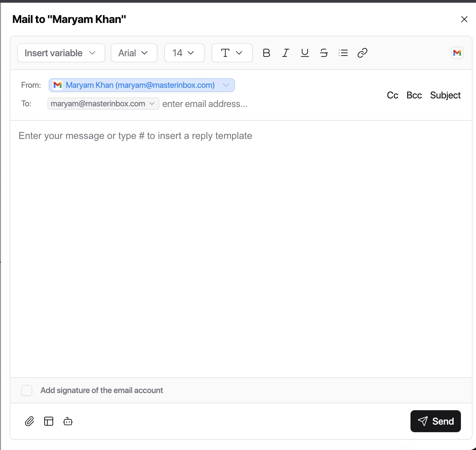The width and height of the screenshot is (476, 450).
Task: Apply italic formatting
Action: click(285, 52)
